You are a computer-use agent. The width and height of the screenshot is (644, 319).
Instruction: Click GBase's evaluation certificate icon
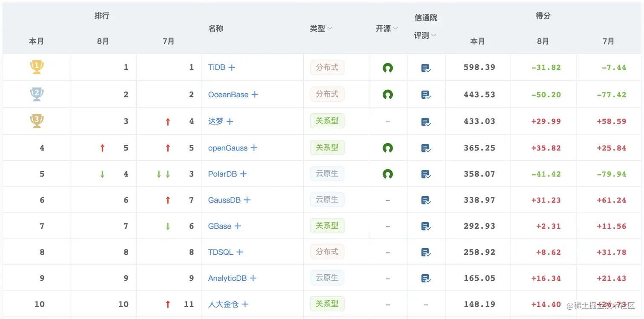coord(426,226)
